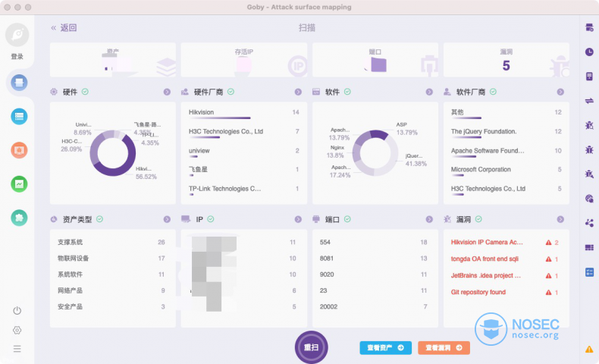Click the H3C Technologies hardware vendor bar
Viewport: 599px width, 364px height.
(205, 137)
